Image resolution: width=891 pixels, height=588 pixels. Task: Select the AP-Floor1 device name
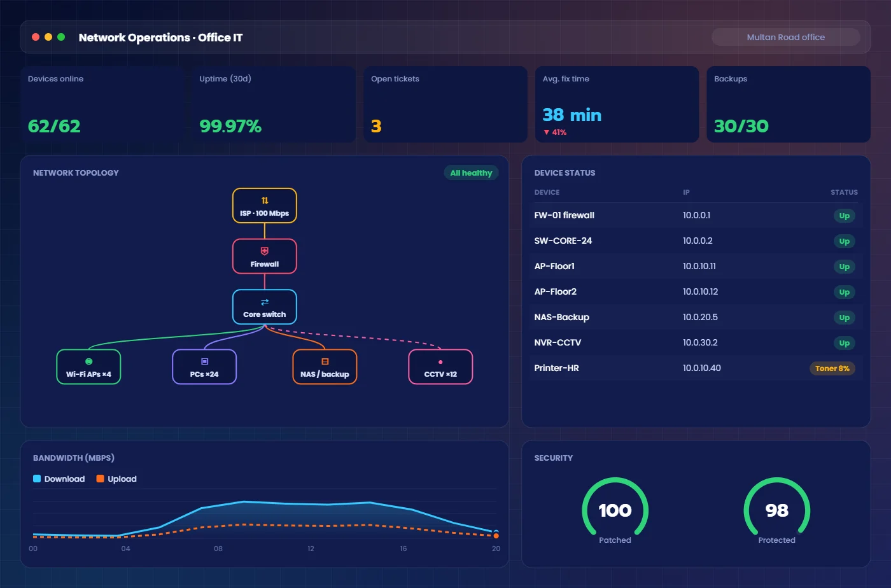pos(554,266)
